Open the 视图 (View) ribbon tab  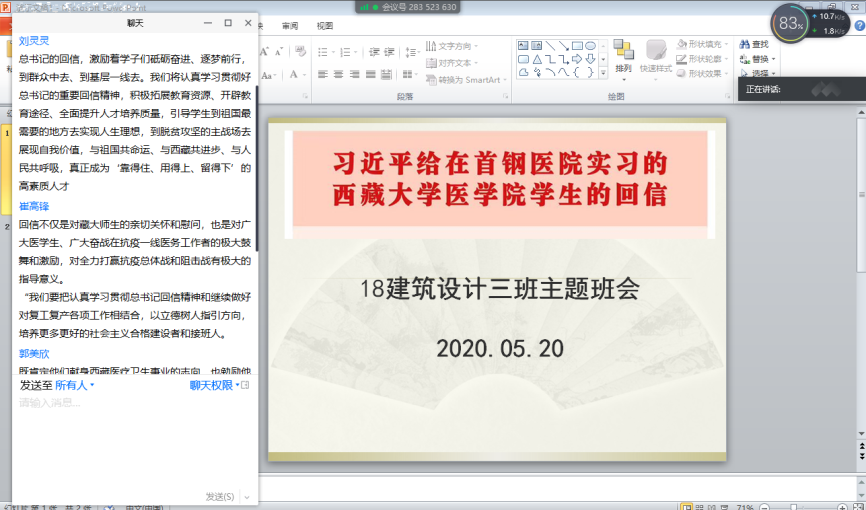(x=325, y=26)
